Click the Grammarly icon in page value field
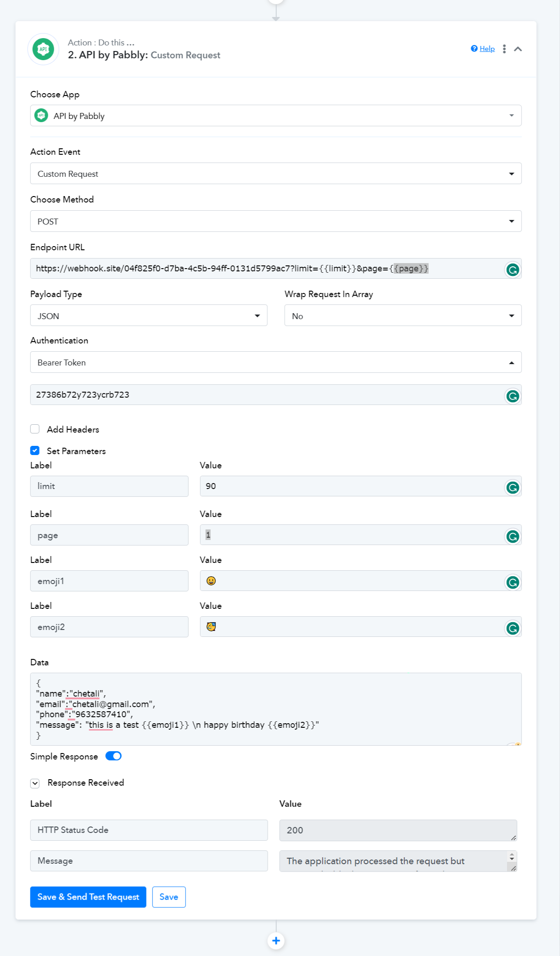 (x=513, y=536)
